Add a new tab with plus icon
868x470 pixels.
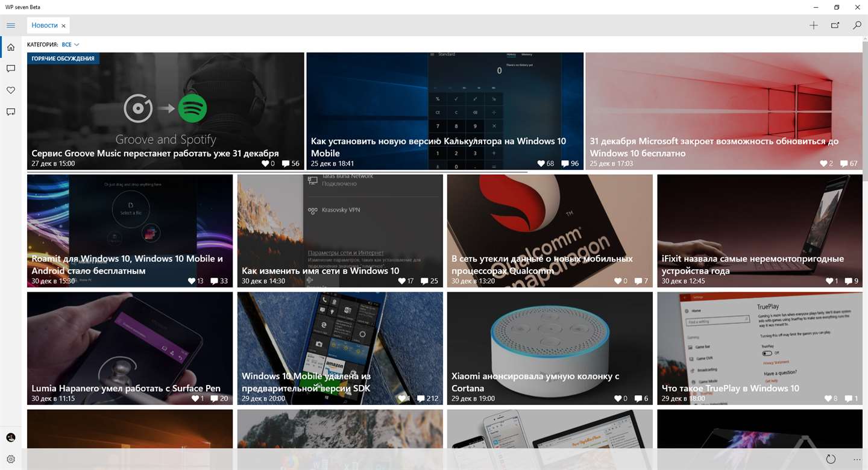[814, 25]
